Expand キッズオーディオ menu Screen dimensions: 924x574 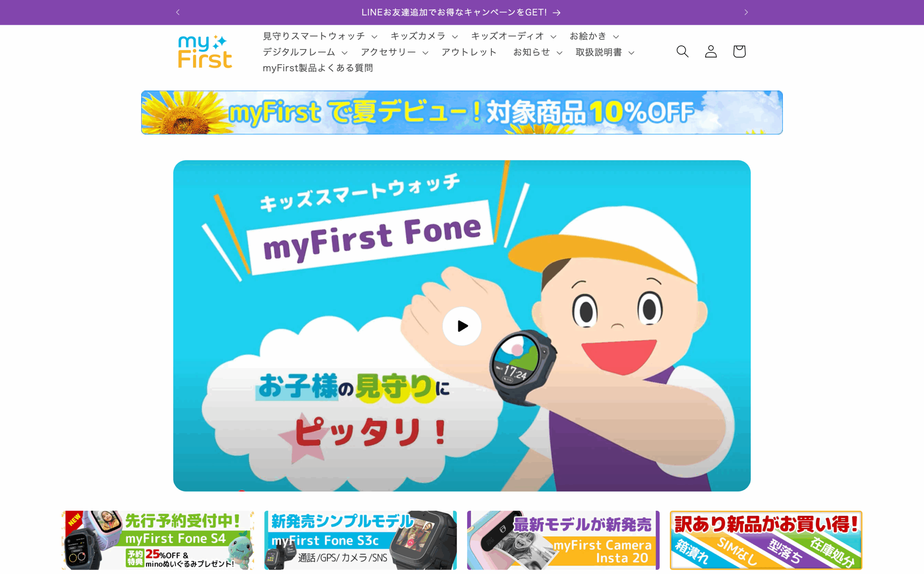click(514, 36)
